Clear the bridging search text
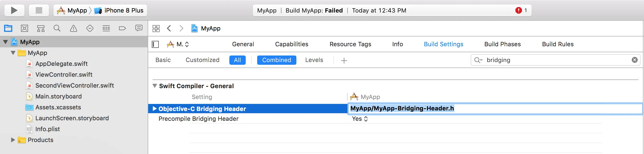Viewport: 644px width, 154px height. click(634, 60)
